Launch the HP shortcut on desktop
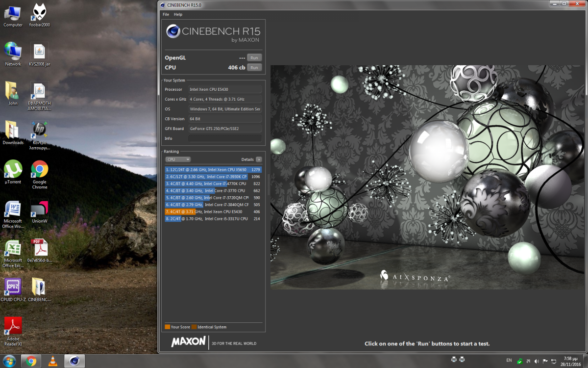The height and width of the screenshot is (368, 588). 40,135
